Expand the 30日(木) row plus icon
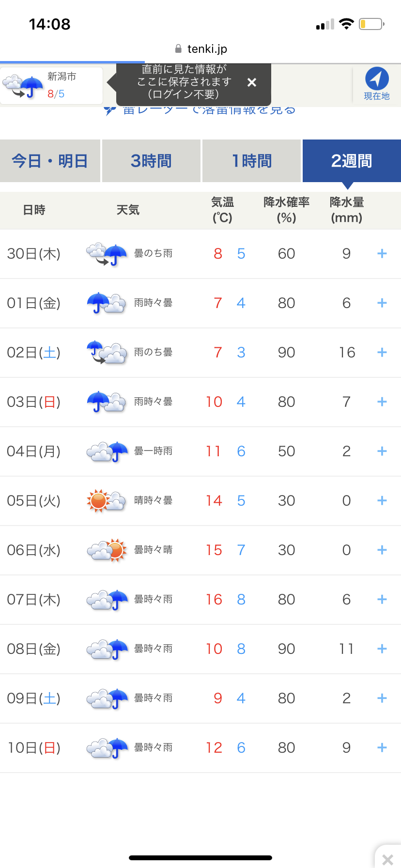The width and height of the screenshot is (401, 868). coord(382,254)
